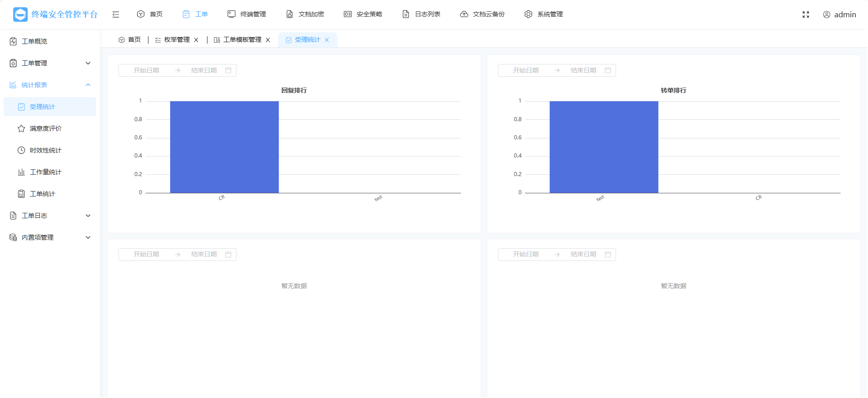
Task: Set 开始日期 for 转单排行 chart
Action: [526, 70]
